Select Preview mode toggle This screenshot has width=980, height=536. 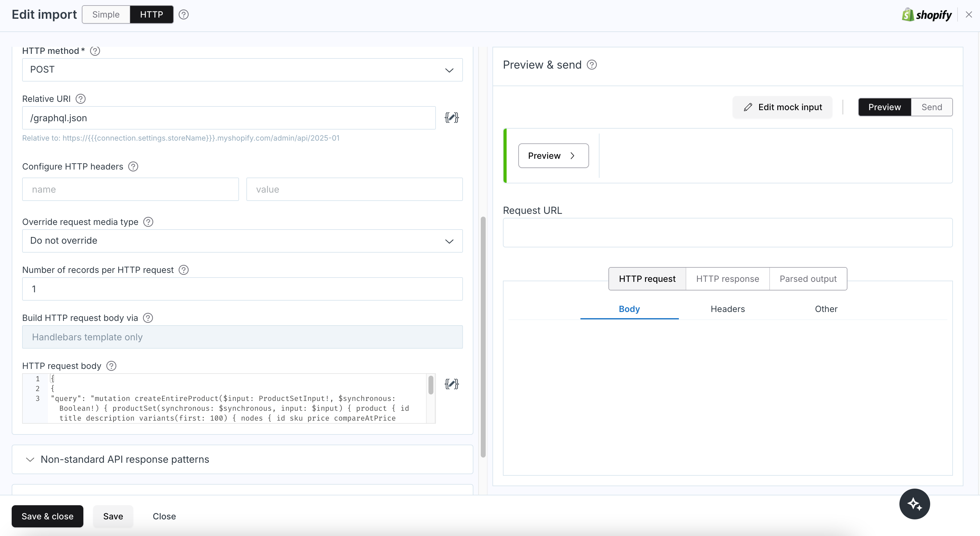pyautogui.click(x=885, y=107)
